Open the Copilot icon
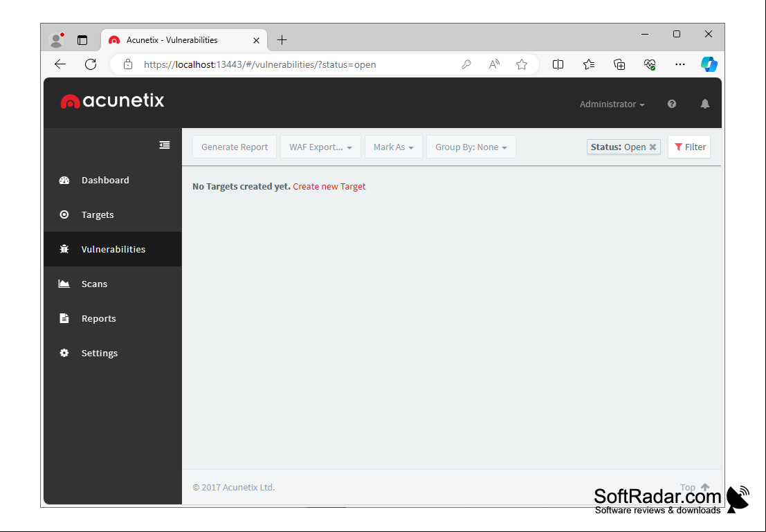 pyautogui.click(x=709, y=64)
